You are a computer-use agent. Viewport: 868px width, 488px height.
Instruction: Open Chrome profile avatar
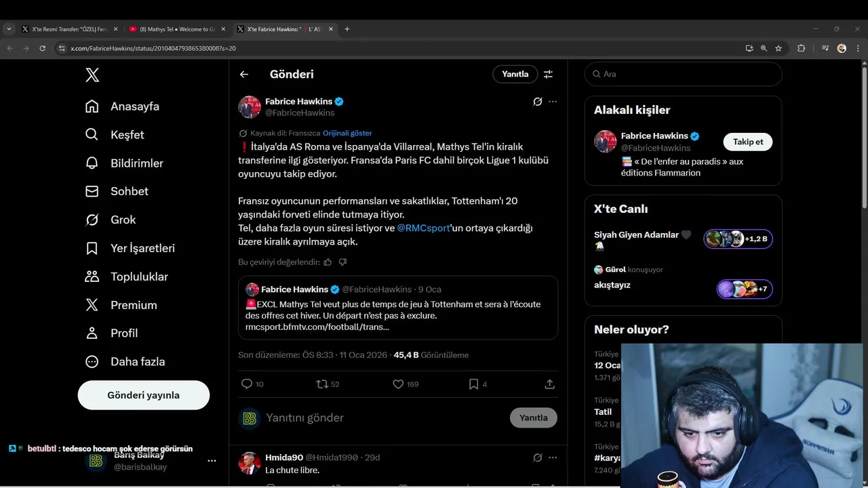(842, 48)
